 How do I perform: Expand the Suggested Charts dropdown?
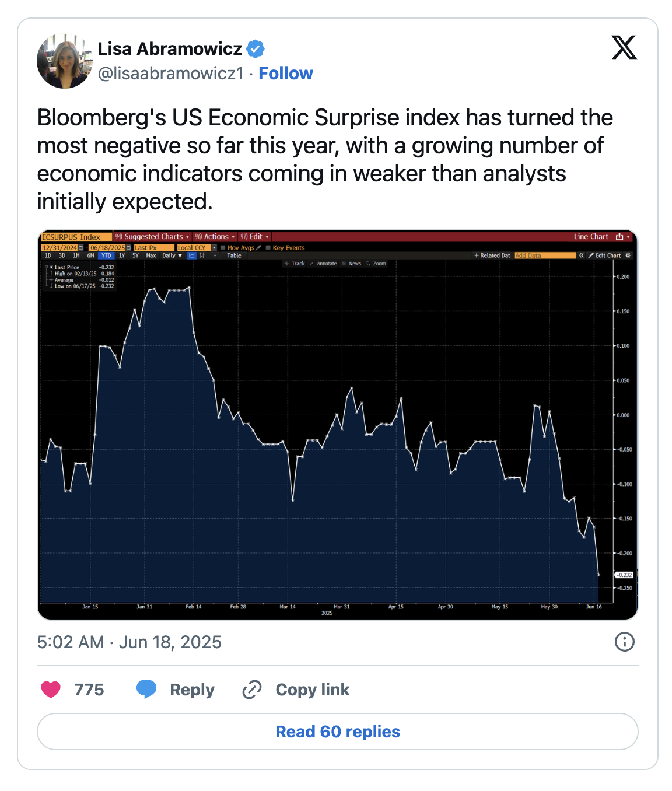tap(153, 237)
